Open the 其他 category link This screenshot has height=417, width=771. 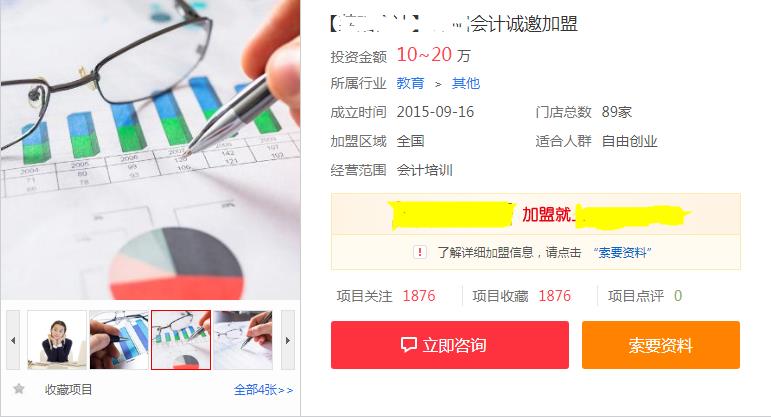pos(466,84)
